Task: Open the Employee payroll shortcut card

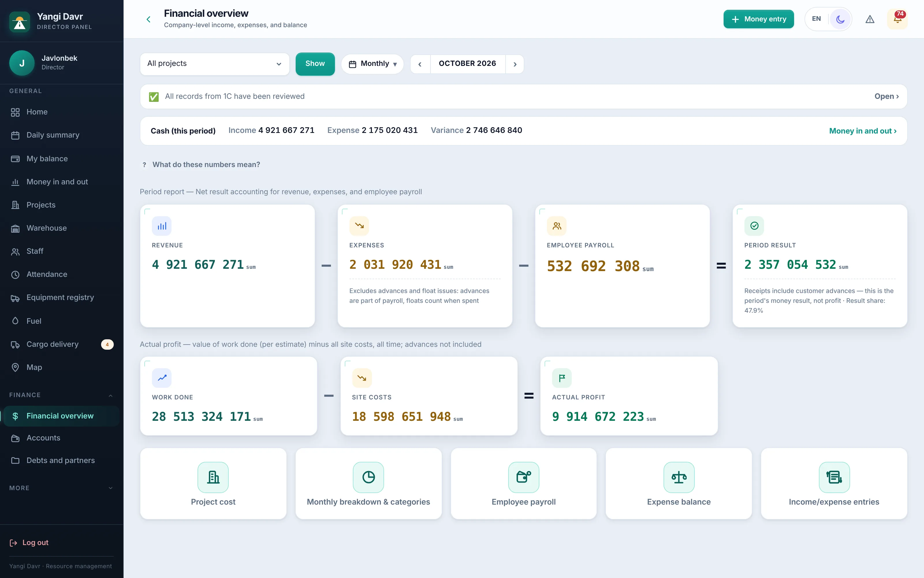Action: (x=524, y=483)
